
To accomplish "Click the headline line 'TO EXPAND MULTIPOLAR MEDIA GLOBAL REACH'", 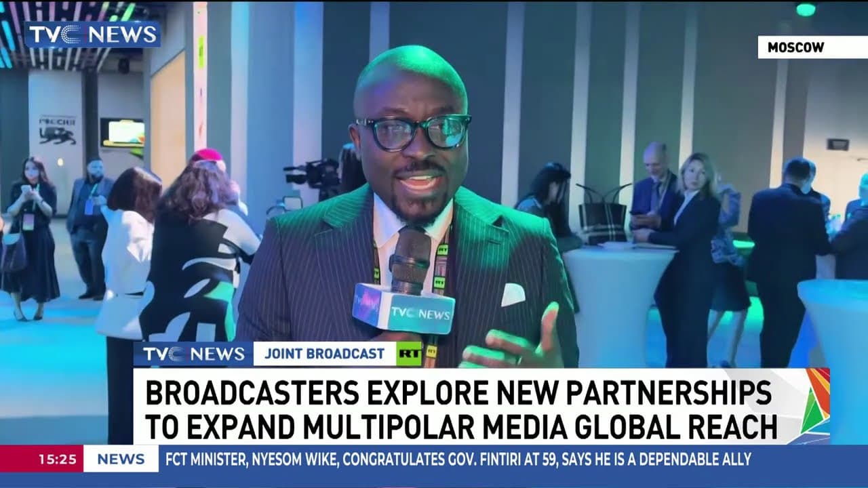I will 461,427.
